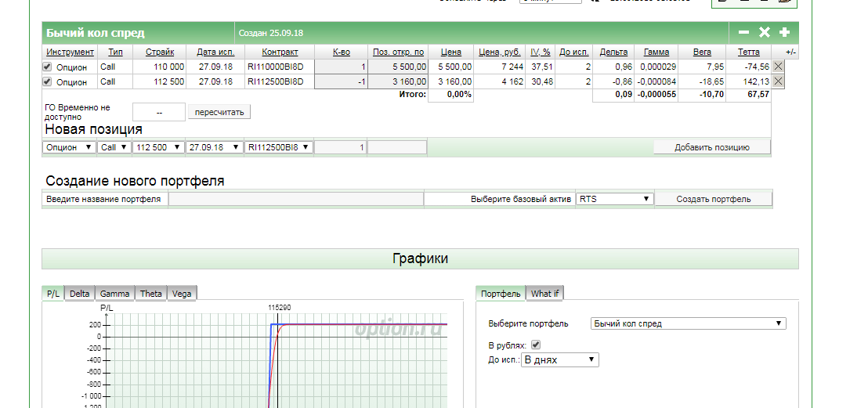The image size is (868, 408).
Task: Click the white plus icon in portfolio header
Action: pyautogui.click(x=784, y=33)
